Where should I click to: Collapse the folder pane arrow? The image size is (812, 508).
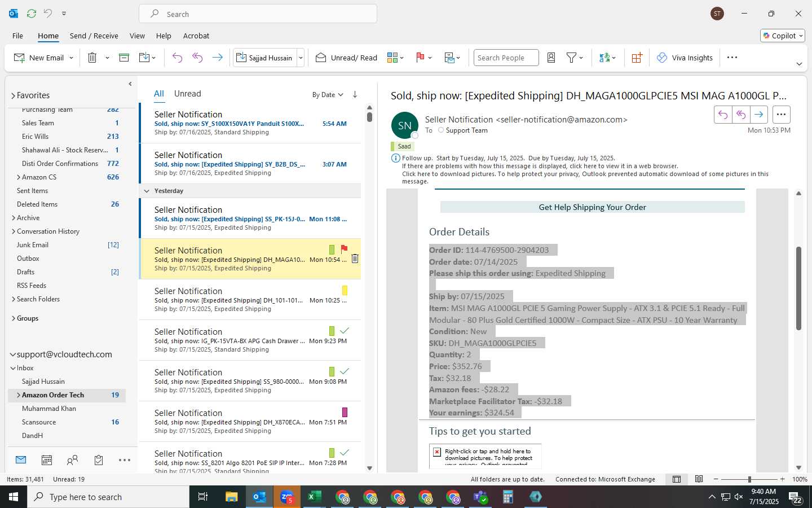(x=130, y=84)
